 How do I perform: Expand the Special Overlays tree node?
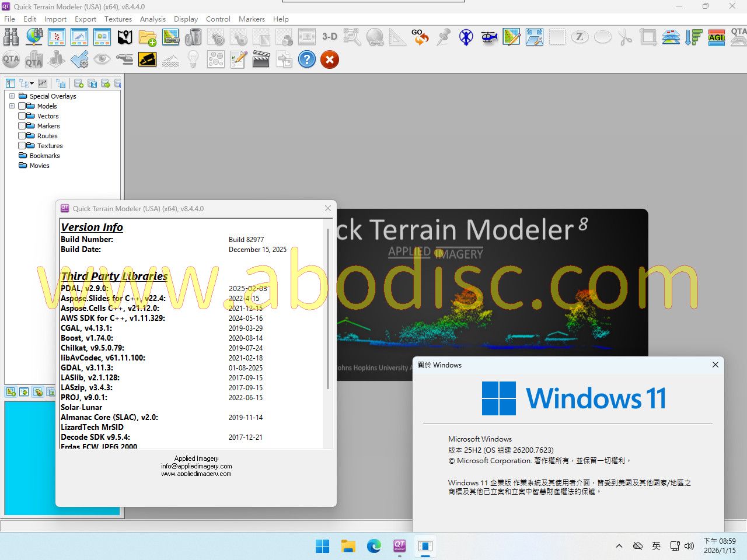click(x=12, y=96)
